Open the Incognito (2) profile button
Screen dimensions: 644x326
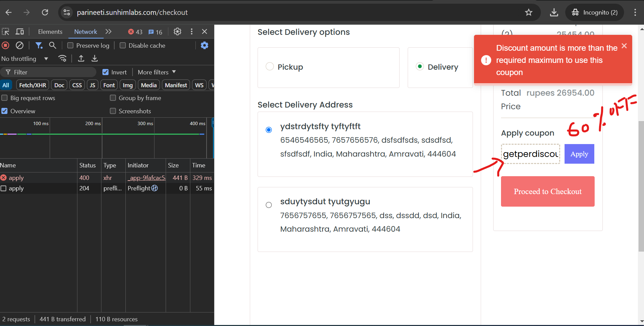pos(595,13)
